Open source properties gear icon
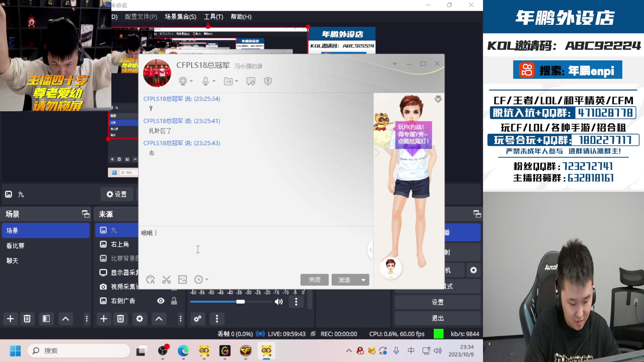This screenshot has width=644, height=362. pos(140,319)
